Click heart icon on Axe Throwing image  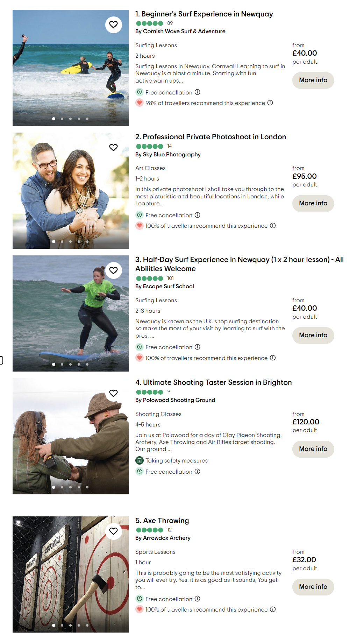pyautogui.click(x=113, y=531)
